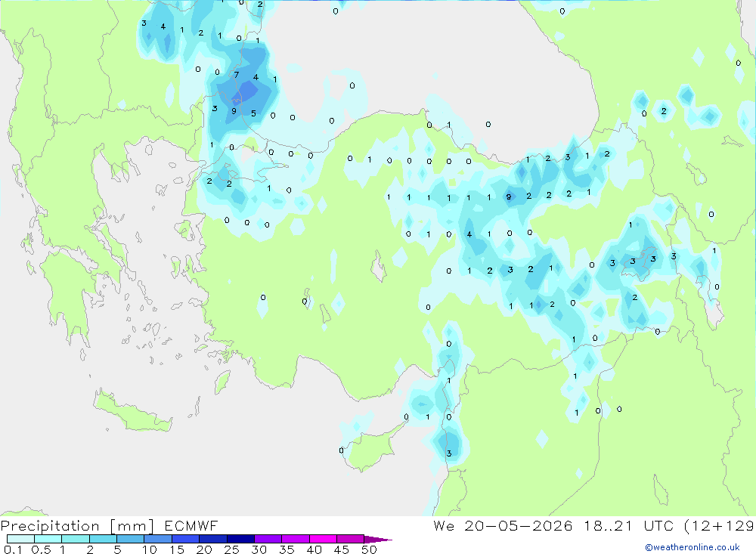The width and height of the screenshot is (756, 554).
Task: Click the 45–50 mm legend color swatch
Action: pos(351,539)
